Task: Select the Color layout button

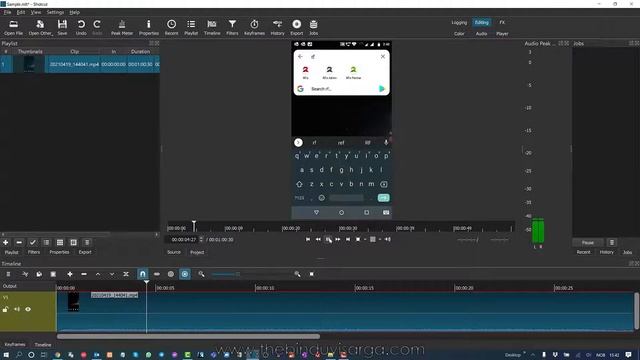Action: 459,34
